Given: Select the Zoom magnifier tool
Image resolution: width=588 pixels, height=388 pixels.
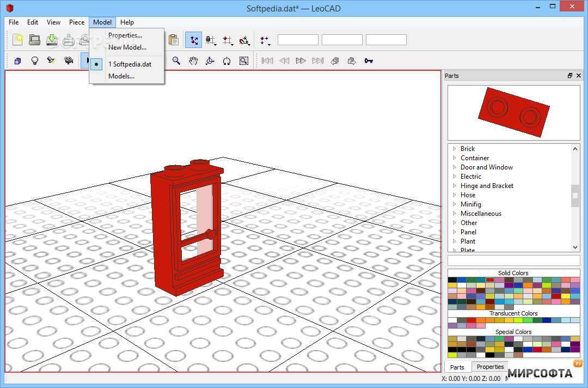Looking at the screenshot, I should tap(176, 60).
